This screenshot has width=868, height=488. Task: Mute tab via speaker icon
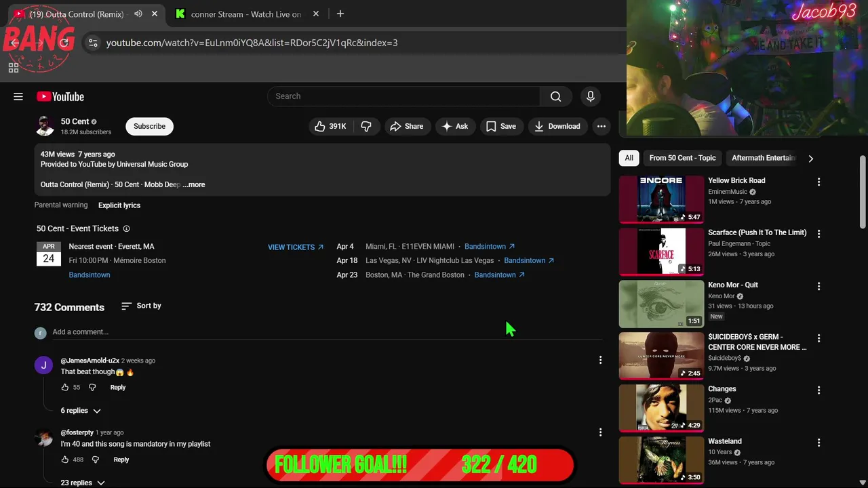click(138, 14)
